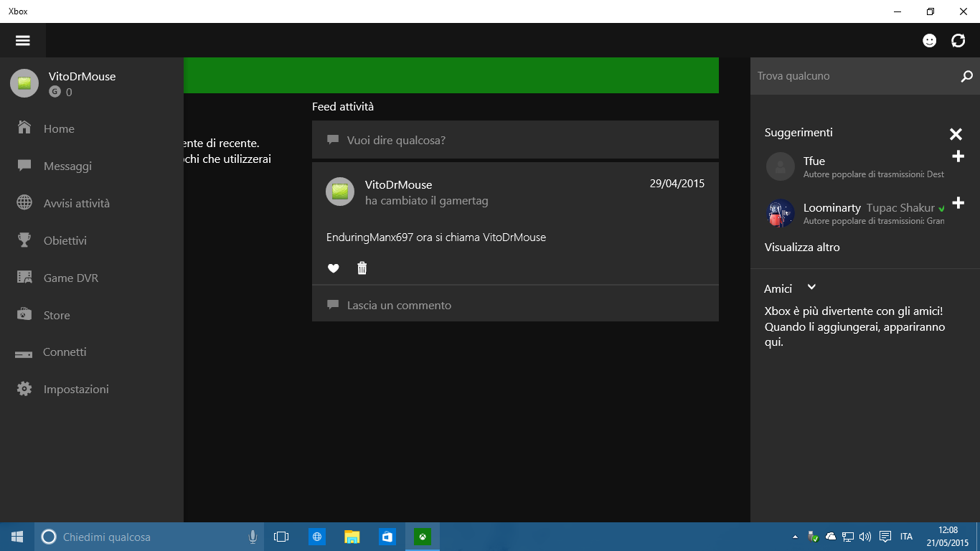Open the VitoDrMouse profile avatar in sidebar

24,83
